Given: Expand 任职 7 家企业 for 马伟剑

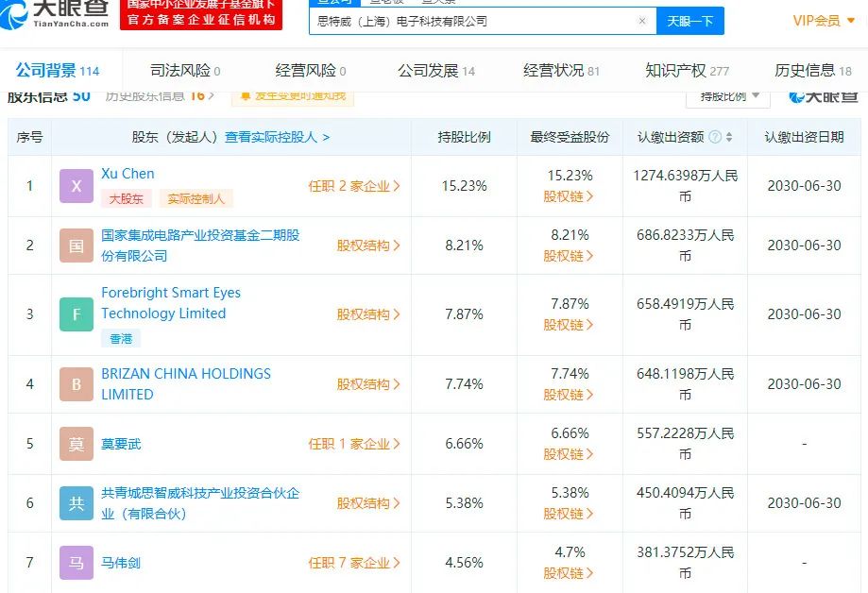Looking at the screenshot, I should [354, 563].
